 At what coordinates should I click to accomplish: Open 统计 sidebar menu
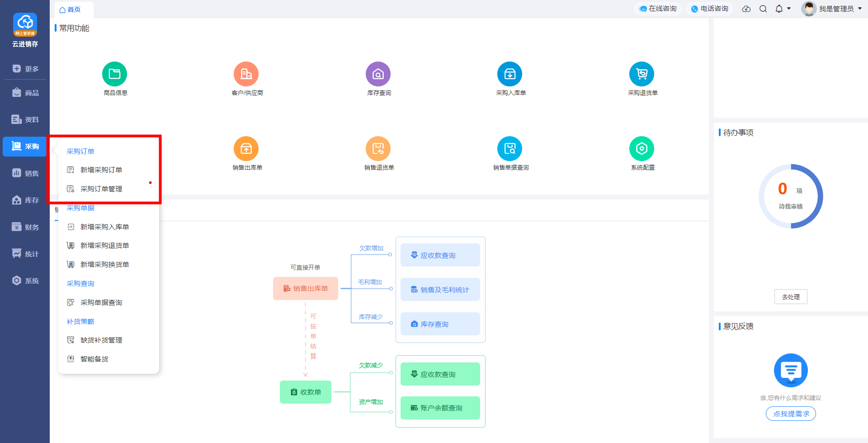(25, 254)
